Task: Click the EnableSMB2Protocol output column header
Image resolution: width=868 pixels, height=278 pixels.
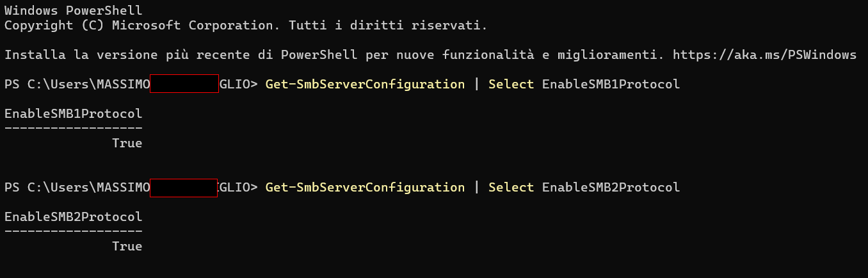Action: pos(74,217)
